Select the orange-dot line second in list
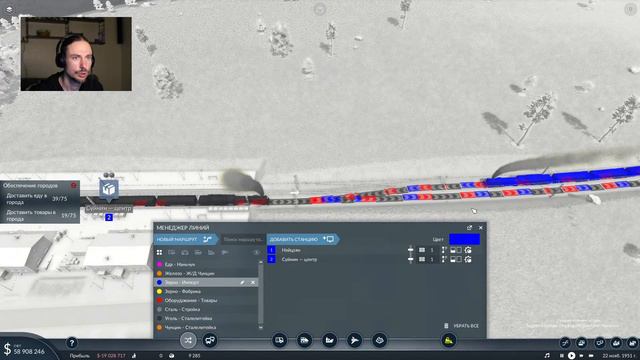Image resolution: width=640 pixels, height=360 pixels. click(206, 273)
